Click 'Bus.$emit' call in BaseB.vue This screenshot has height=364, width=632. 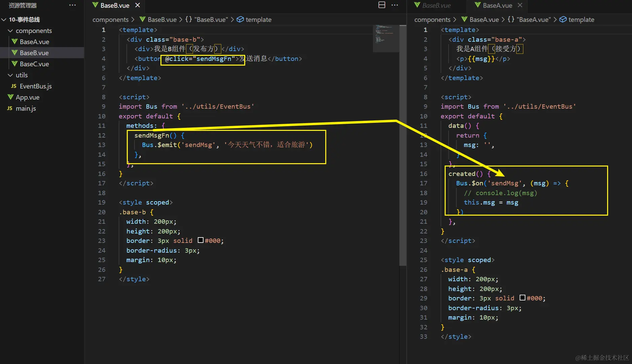159,145
